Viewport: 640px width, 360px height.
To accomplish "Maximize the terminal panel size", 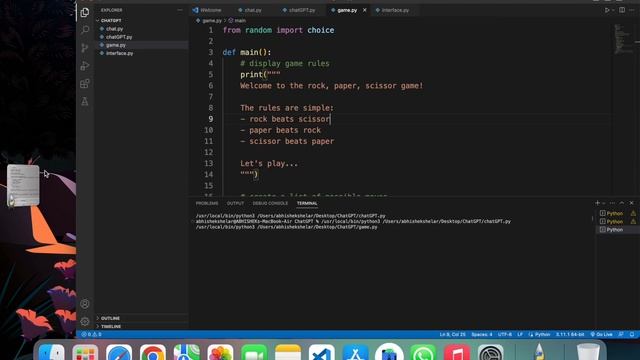I will point(622,203).
